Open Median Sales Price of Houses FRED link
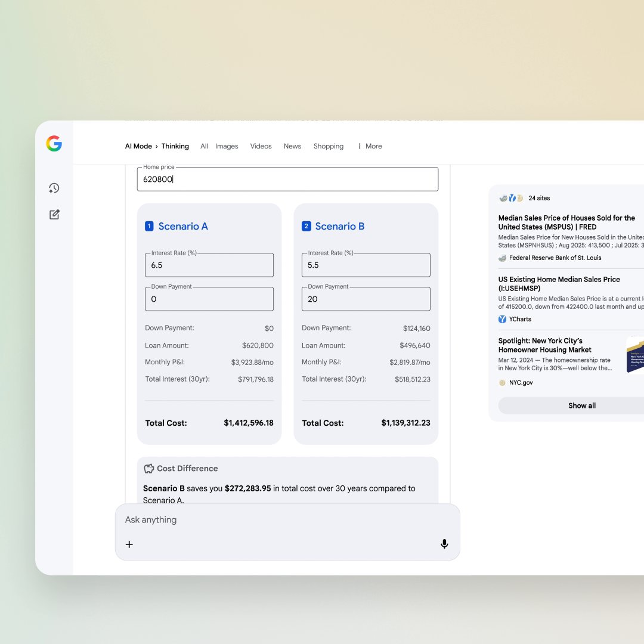Viewport: 644px width, 644px height. (566, 222)
